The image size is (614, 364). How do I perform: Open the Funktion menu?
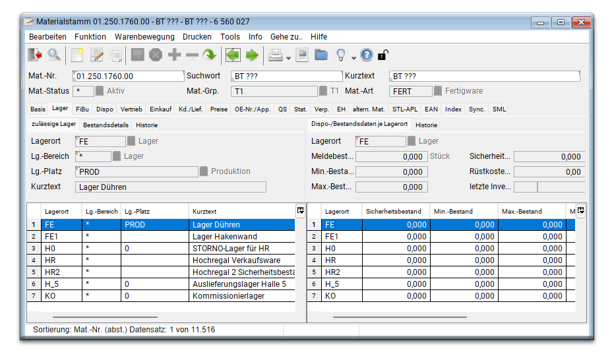pyautogui.click(x=90, y=37)
